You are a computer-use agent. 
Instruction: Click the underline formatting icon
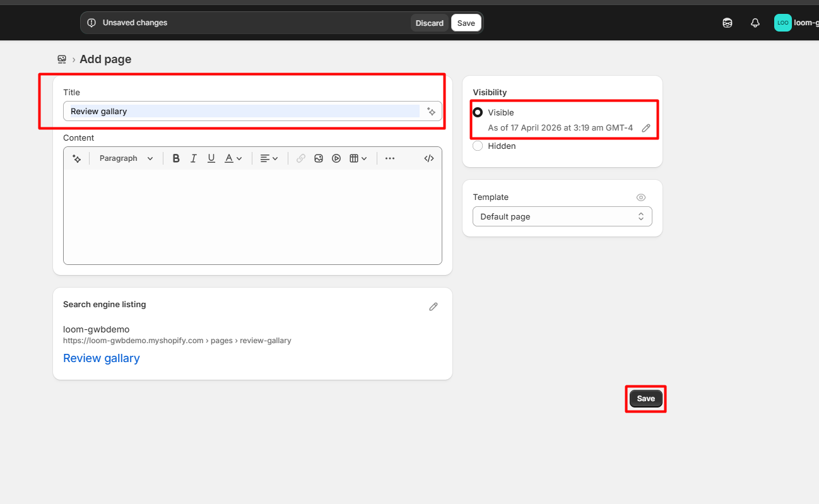click(x=211, y=158)
